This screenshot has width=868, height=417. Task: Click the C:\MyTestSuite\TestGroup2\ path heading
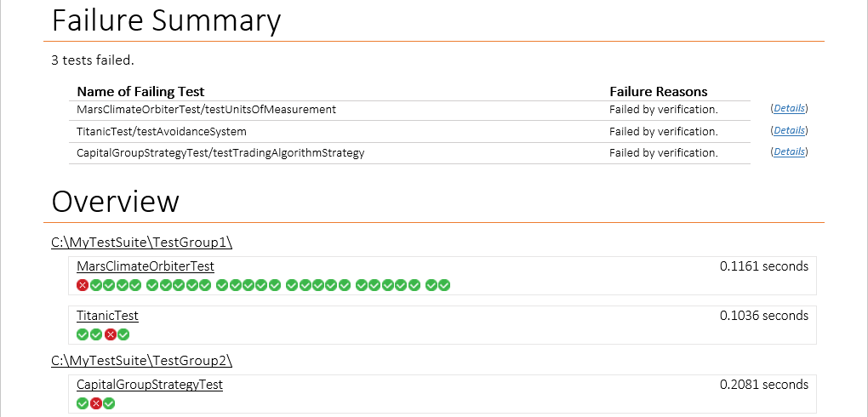point(141,361)
